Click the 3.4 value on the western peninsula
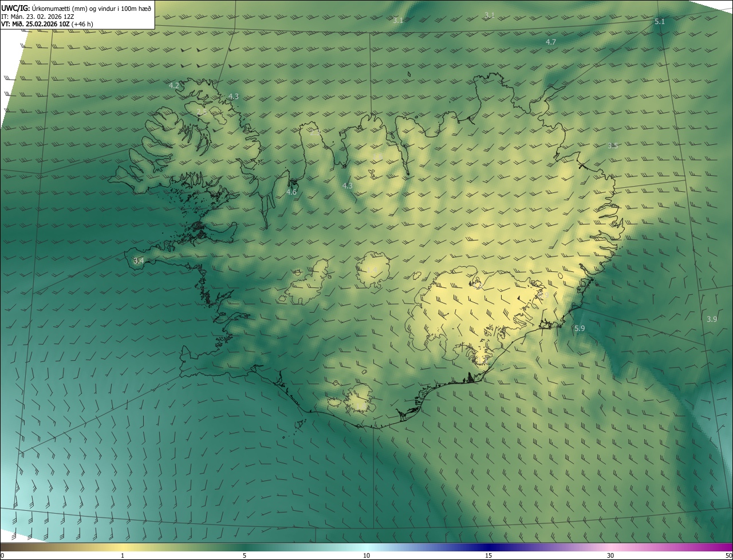 pos(138,261)
